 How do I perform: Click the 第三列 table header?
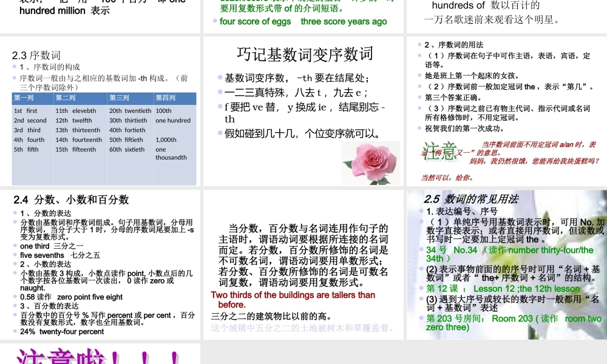pyautogui.click(x=131, y=98)
